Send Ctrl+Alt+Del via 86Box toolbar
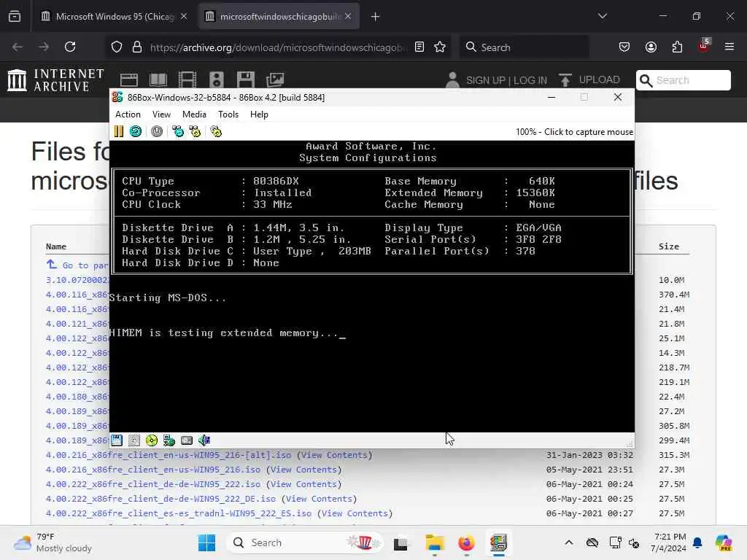This screenshot has height=560, width=747. pos(178,131)
